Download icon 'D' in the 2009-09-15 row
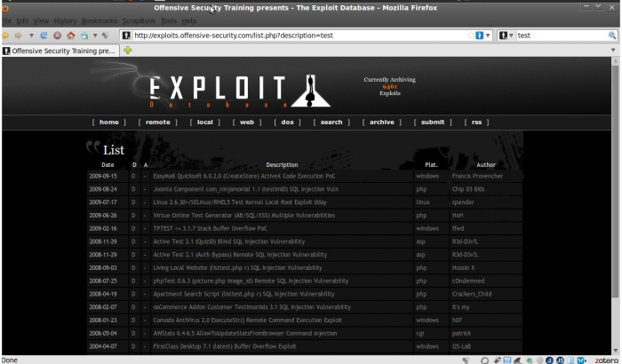Screen dimensions: 622x364 tap(133, 176)
